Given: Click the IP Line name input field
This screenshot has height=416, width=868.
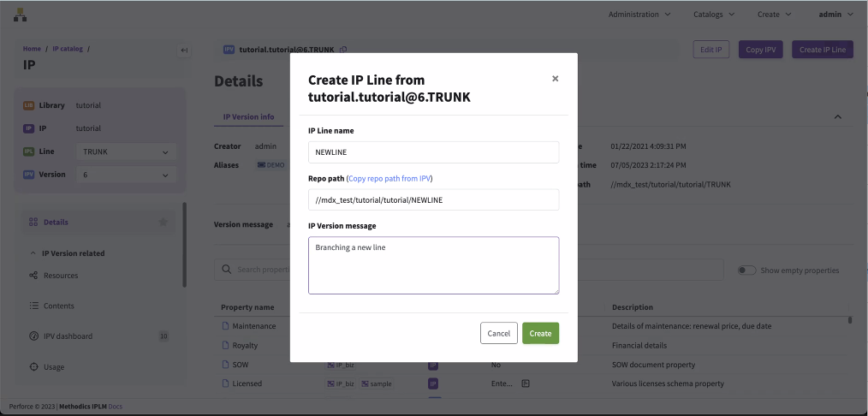Looking at the screenshot, I should 433,152.
